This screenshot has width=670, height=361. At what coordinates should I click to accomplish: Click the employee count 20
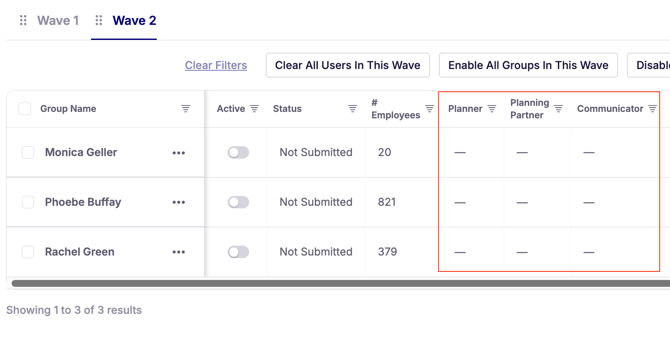click(384, 153)
